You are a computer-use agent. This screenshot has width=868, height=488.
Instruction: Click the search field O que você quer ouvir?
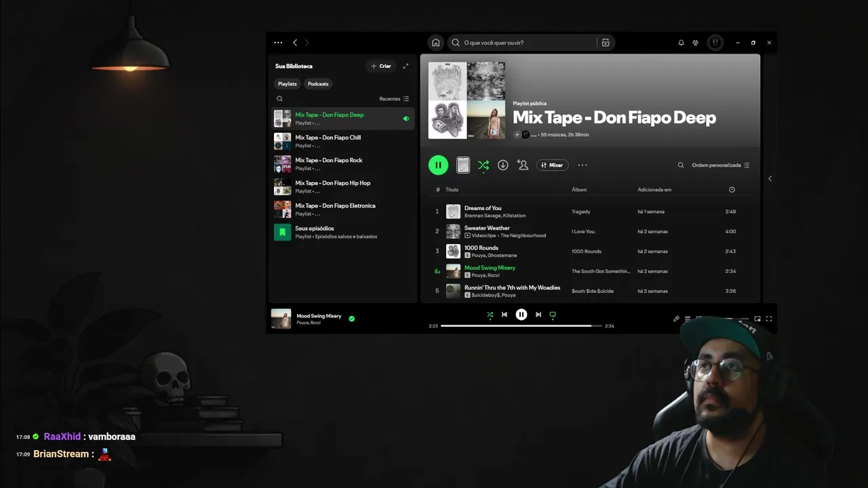[x=521, y=43]
